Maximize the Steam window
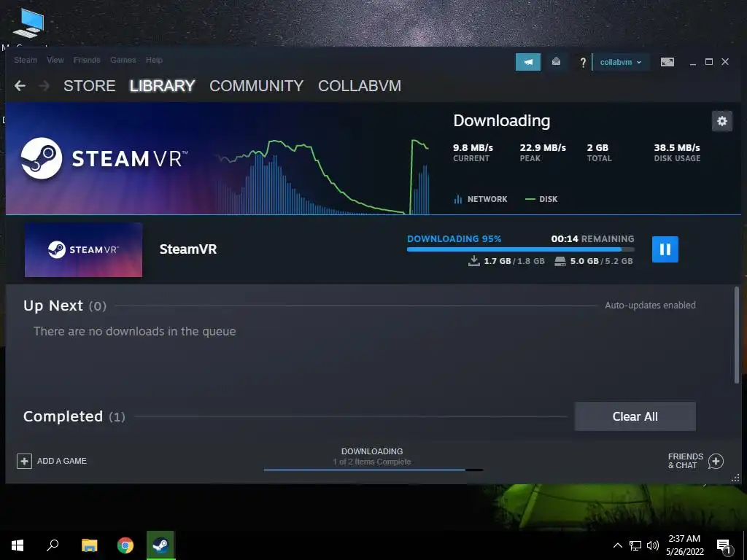The height and width of the screenshot is (560, 747). point(709,62)
